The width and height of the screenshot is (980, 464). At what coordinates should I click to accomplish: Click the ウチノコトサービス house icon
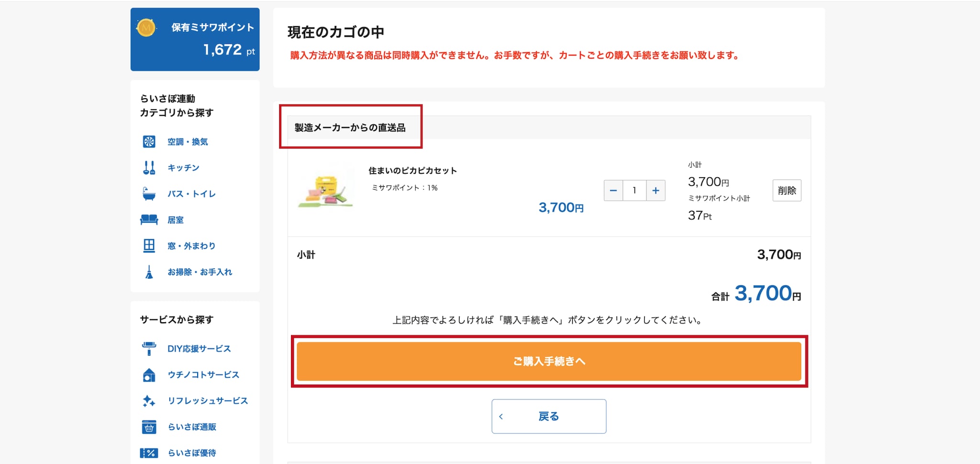(x=149, y=375)
